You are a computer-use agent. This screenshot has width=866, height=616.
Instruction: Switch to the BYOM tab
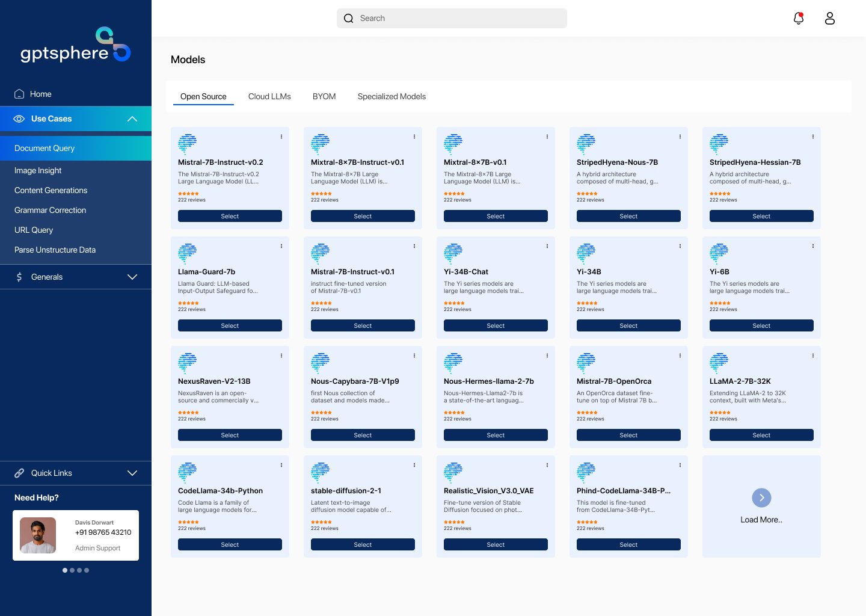pos(324,96)
